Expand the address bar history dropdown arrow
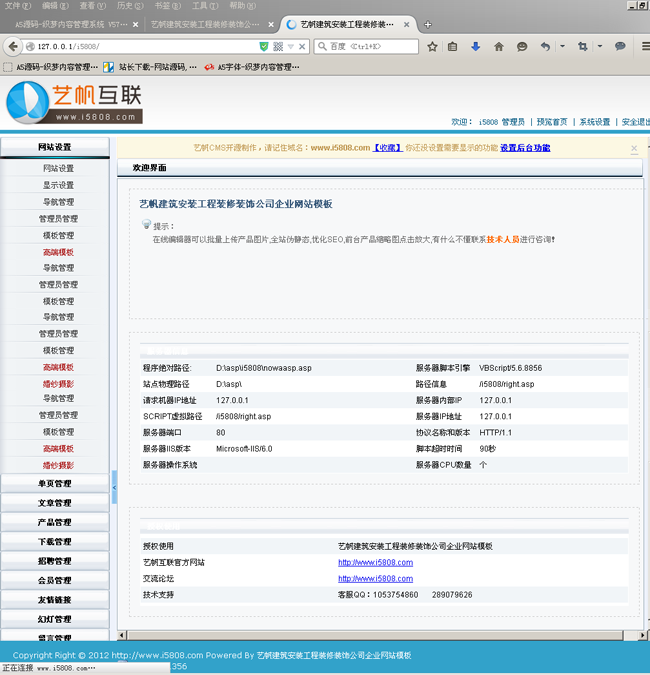The width and height of the screenshot is (650, 675). (x=291, y=46)
